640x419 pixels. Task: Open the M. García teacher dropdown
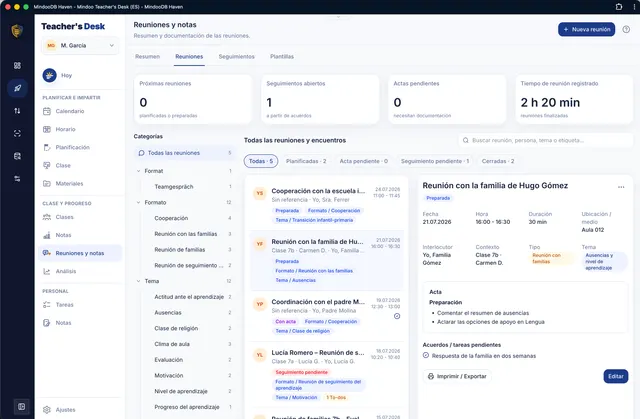tap(80, 46)
